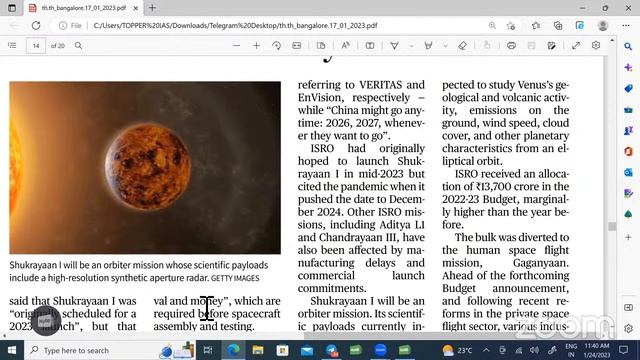Click the taskbar search box
Screen dimensions: 640x360
pos(110,350)
